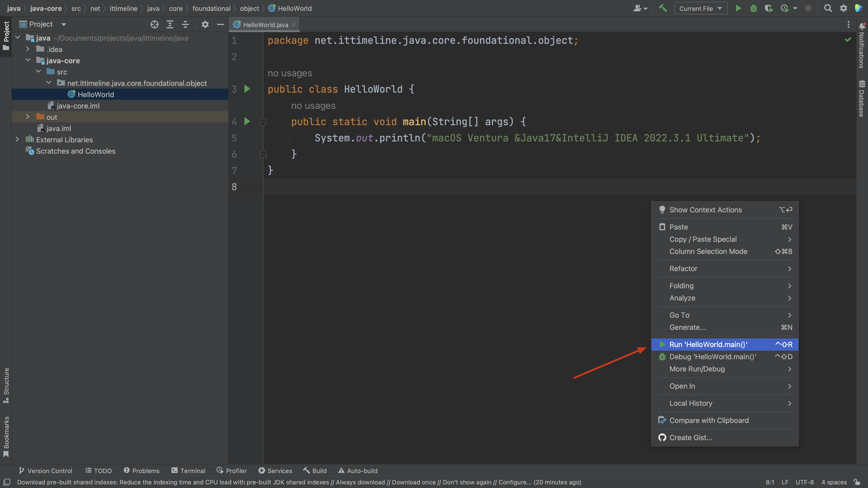Expand External Libraries node
868x488 pixels.
pos(18,139)
